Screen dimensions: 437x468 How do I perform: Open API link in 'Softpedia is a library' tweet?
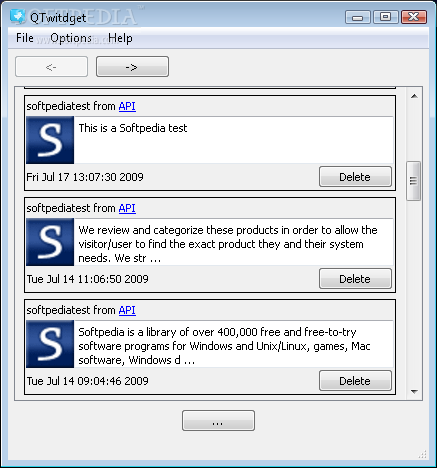(x=127, y=310)
